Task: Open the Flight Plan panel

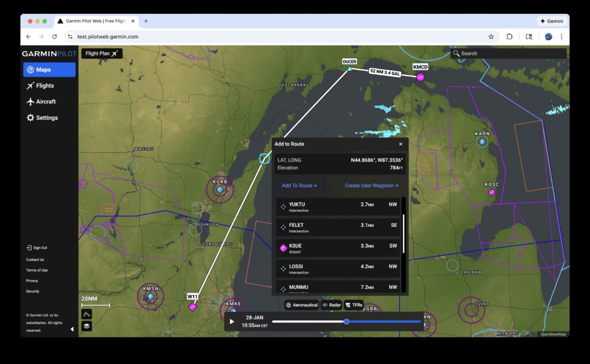Action: click(101, 53)
